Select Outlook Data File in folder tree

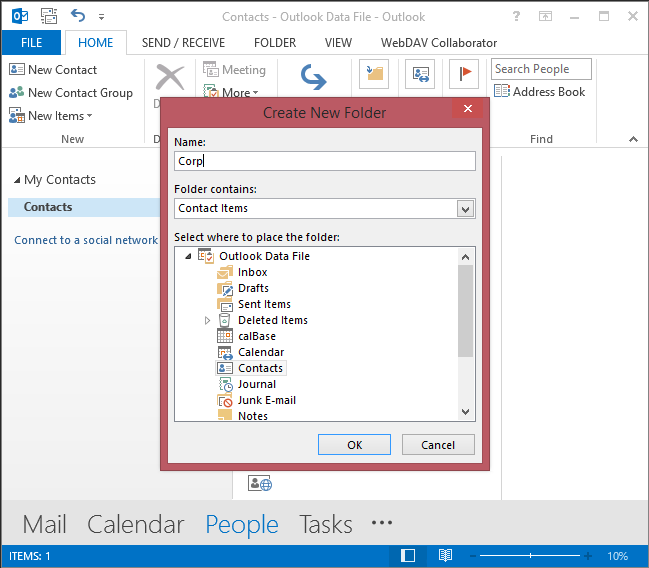coord(264,256)
